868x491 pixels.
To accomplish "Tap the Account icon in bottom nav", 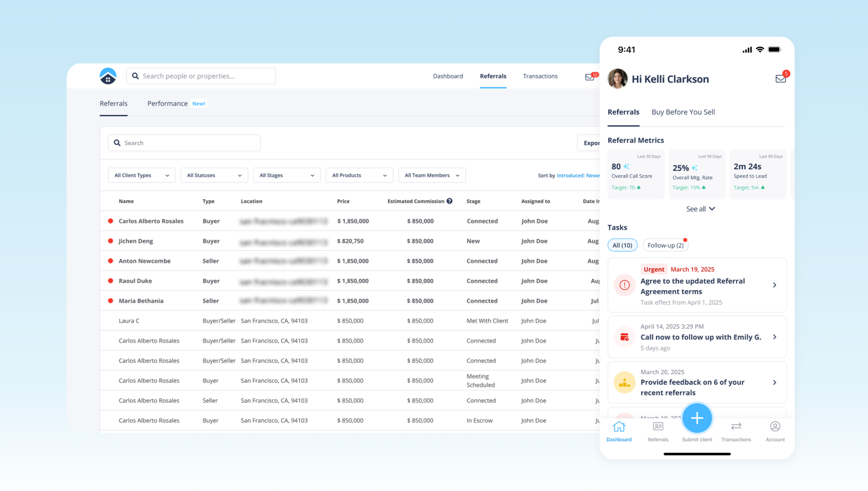I will pyautogui.click(x=775, y=426).
